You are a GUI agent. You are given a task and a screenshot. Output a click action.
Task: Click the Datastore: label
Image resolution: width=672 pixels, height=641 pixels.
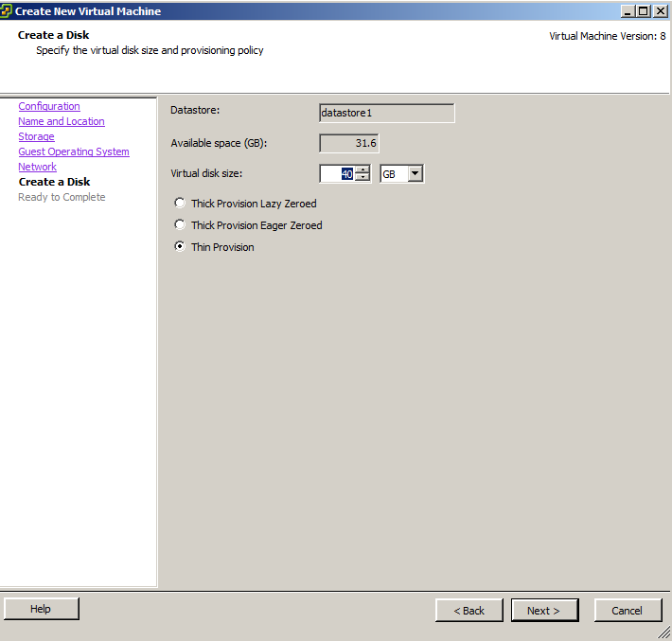click(195, 110)
